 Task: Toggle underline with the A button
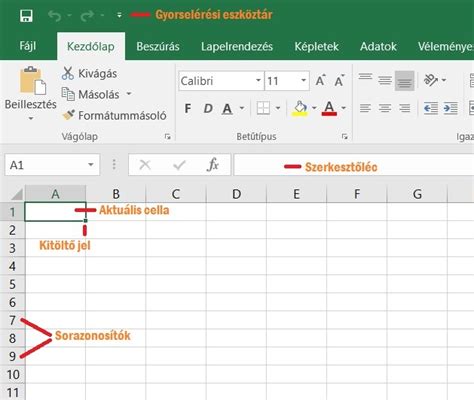pos(227,108)
